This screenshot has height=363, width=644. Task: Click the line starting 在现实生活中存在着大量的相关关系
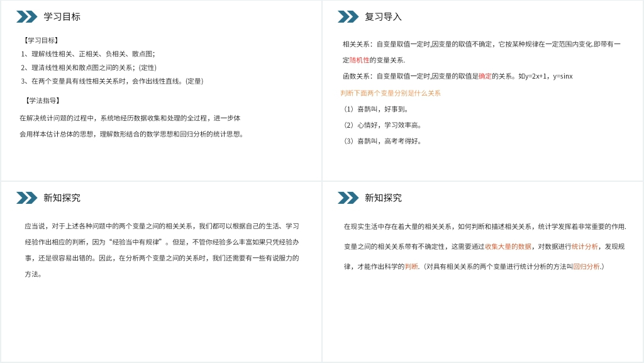(x=485, y=226)
